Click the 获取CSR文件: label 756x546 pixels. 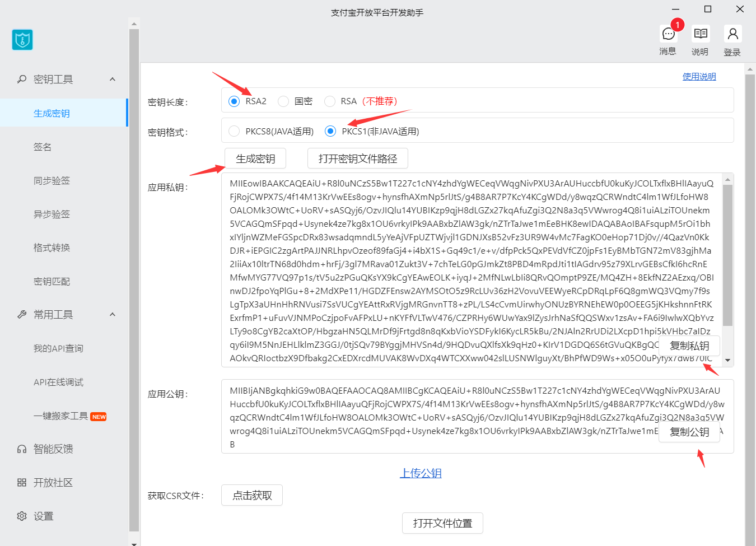point(176,496)
